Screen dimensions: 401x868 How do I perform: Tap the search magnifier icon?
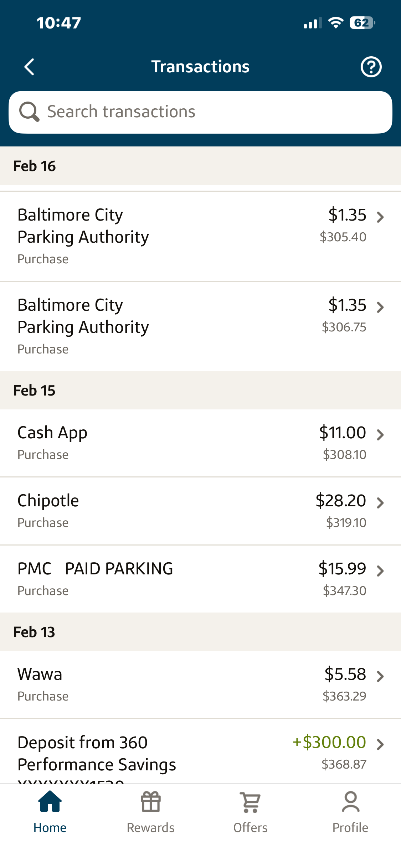click(29, 112)
